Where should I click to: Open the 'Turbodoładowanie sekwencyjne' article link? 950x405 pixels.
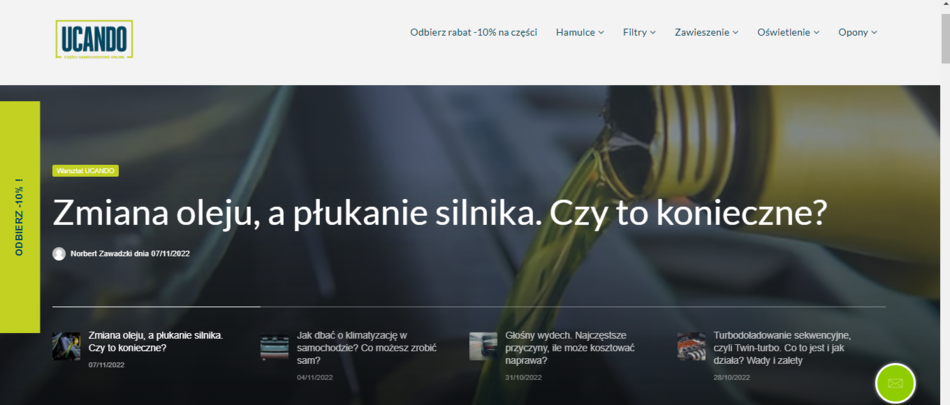pyautogui.click(x=783, y=348)
